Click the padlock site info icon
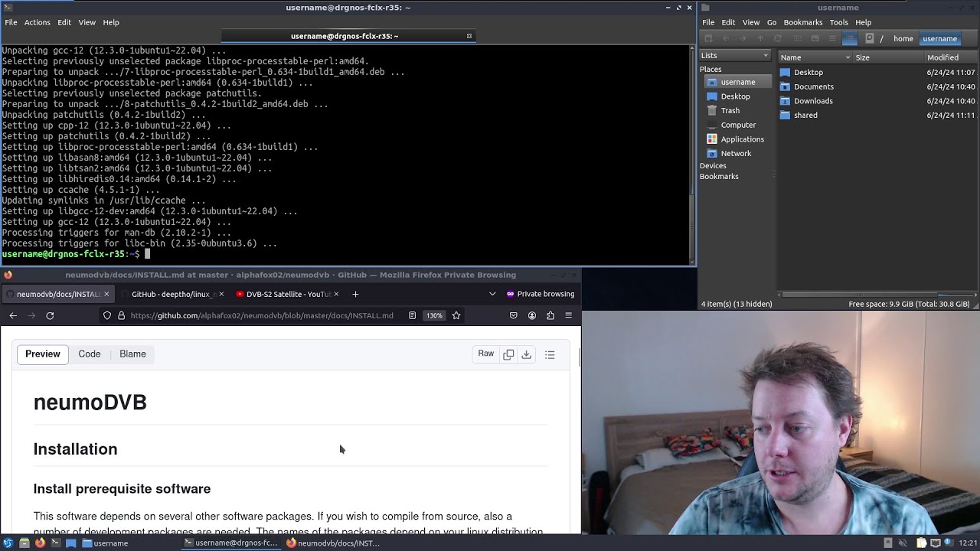 (x=121, y=315)
